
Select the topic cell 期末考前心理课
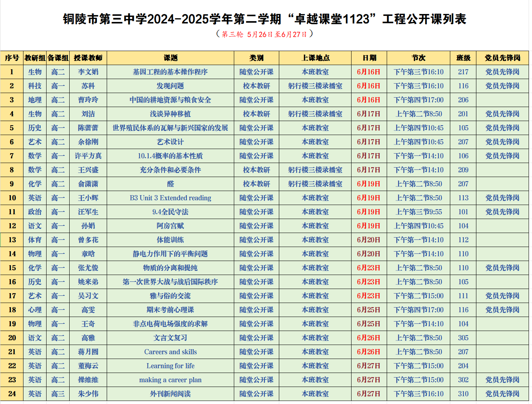pyautogui.click(x=170, y=310)
